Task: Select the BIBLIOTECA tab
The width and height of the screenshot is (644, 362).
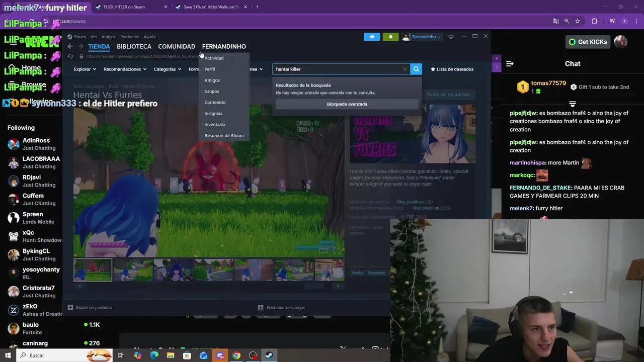Action: [134, 46]
